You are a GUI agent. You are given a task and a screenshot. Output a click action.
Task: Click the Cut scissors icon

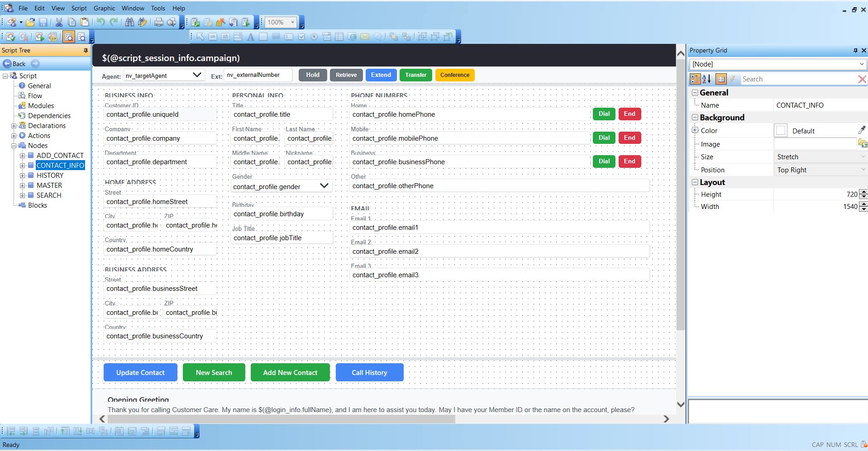tap(59, 22)
